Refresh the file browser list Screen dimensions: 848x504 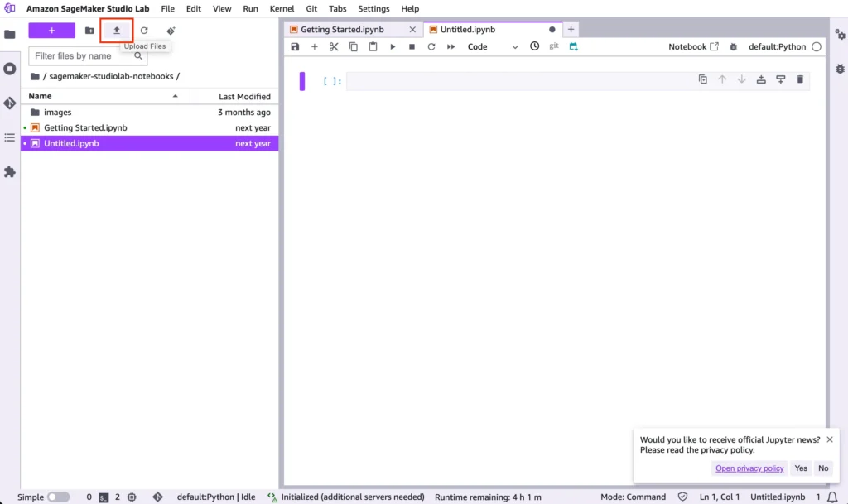(x=144, y=31)
